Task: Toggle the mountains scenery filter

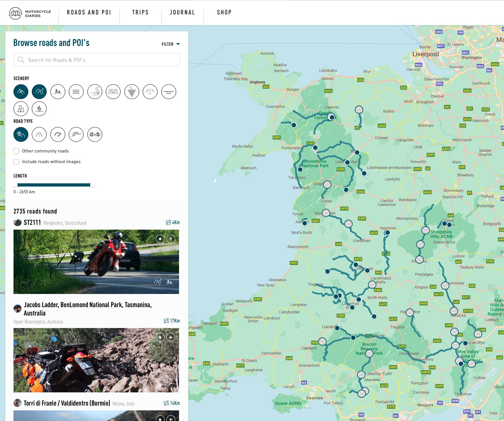Action: click(21, 92)
